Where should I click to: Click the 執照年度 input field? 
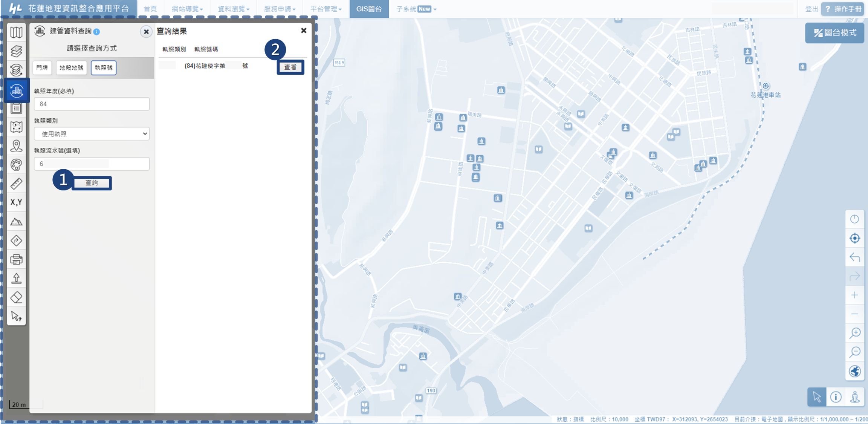[92, 104]
